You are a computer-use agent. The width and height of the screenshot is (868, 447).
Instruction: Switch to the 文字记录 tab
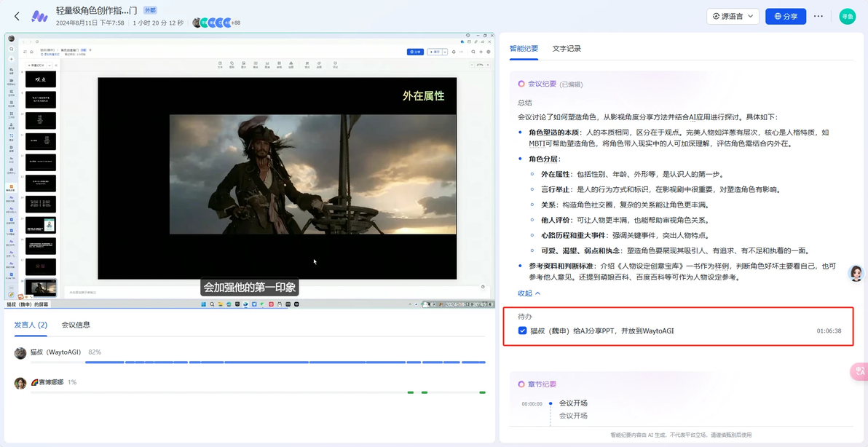(567, 48)
